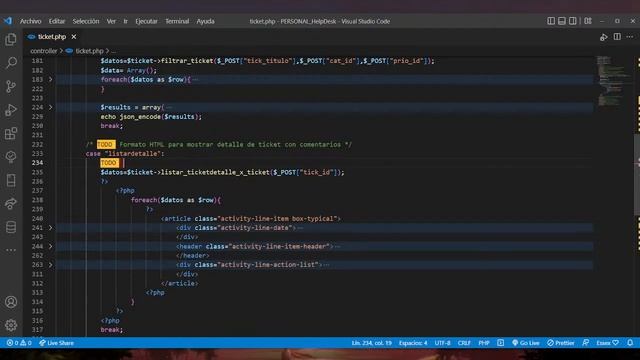
Task: Click the vertical editor scrollbar thumb
Action: click(637, 174)
